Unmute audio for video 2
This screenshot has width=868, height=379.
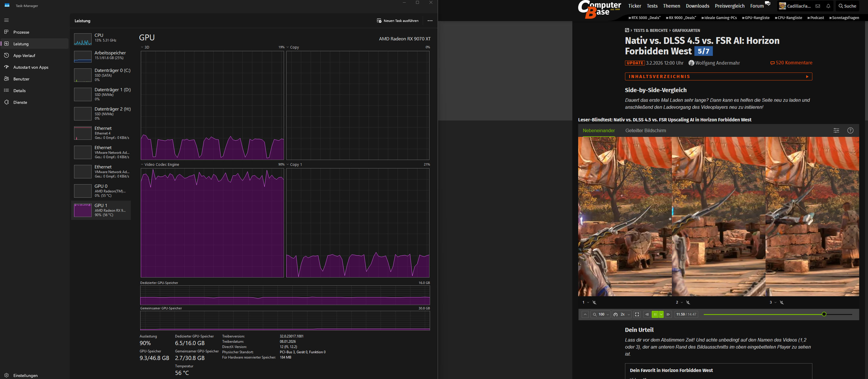[x=688, y=303]
